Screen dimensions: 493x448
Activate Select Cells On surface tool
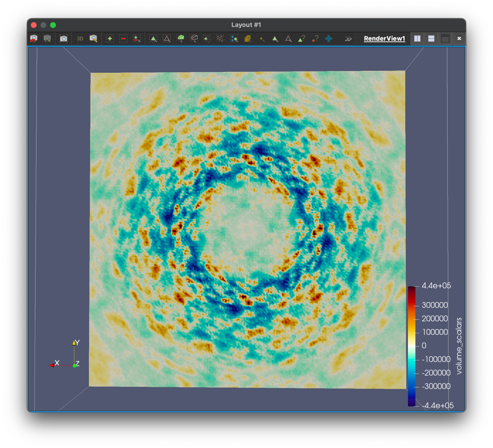pos(153,38)
